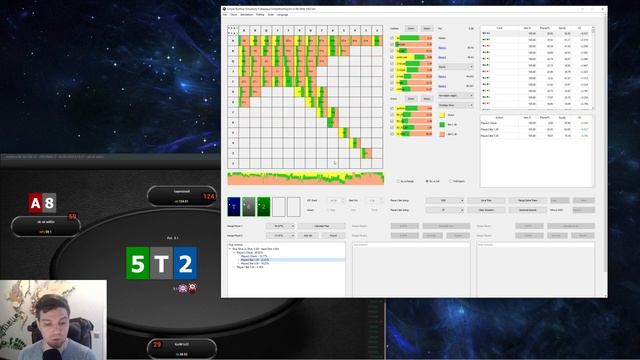
Task: Click the 33 cell in the range matrix
Action: click(x=366, y=153)
